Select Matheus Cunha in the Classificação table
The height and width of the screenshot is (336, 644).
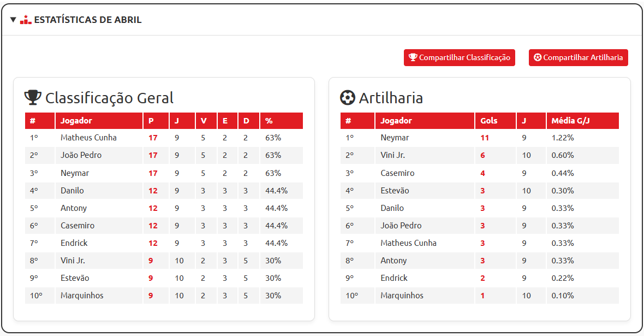[x=88, y=138]
